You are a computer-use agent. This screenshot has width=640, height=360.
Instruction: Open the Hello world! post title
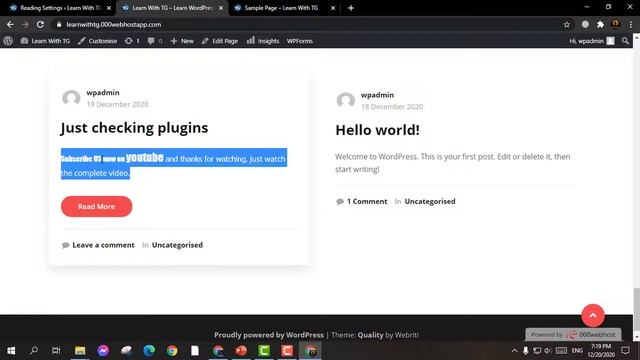(377, 130)
